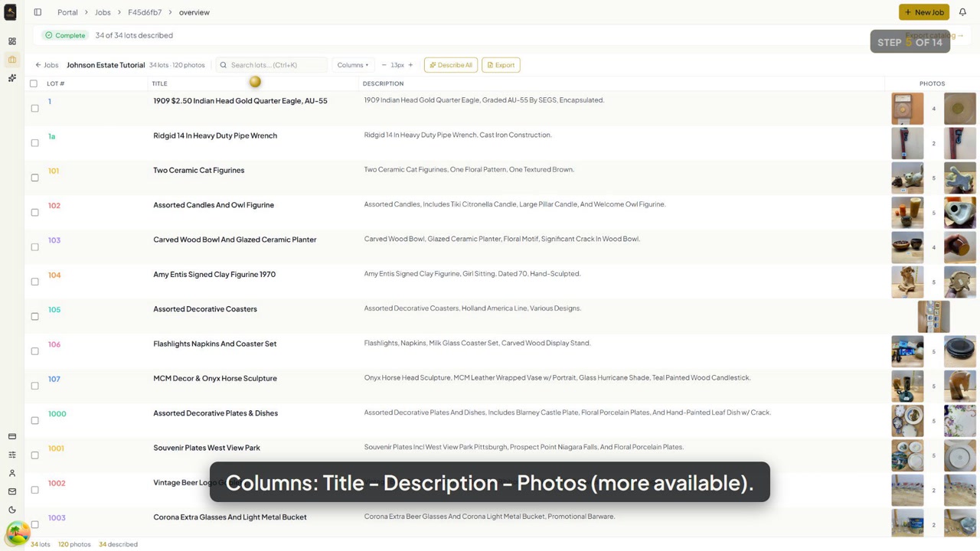Click pipe wrench thumbnail for lot 1a
This screenshot has height=551, width=980.
tap(907, 143)
